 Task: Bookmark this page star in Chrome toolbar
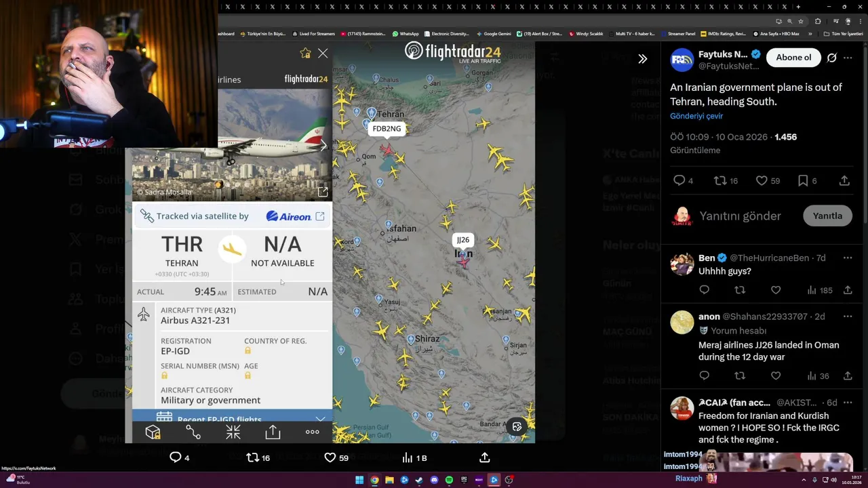click(801, 21)
